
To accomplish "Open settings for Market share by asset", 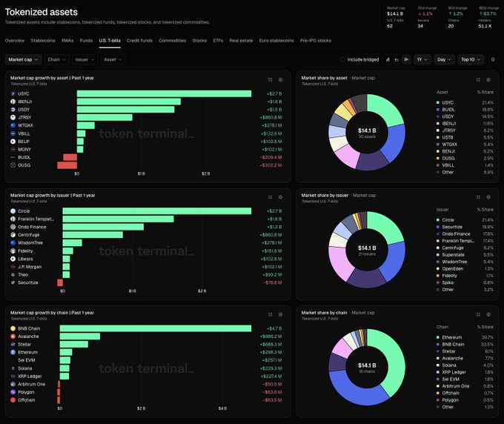I will [x=488, y=80].
